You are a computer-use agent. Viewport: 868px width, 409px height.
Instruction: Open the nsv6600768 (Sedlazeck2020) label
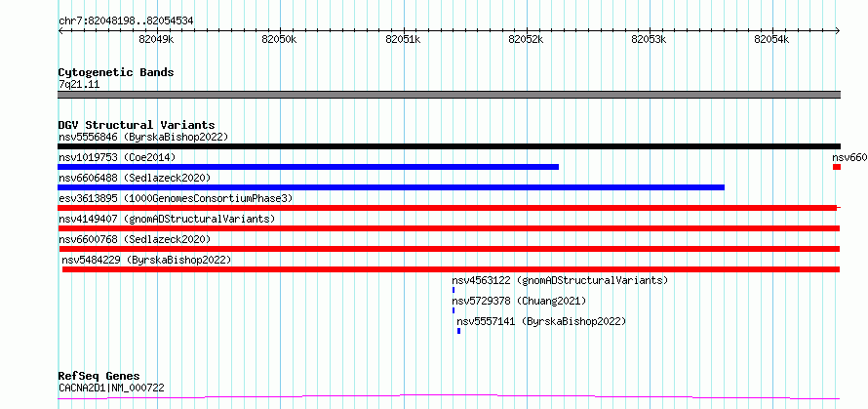pos(135,239)
